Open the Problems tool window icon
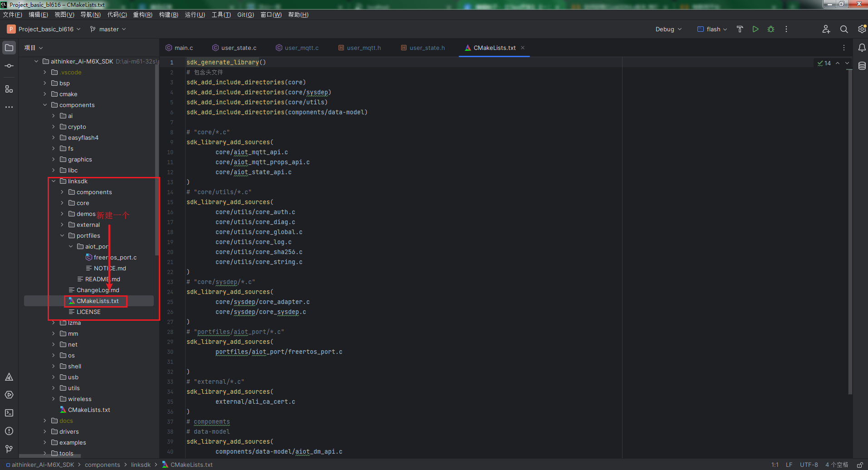Viewport: 868px width, 470px height. click(x=9, y=431)
